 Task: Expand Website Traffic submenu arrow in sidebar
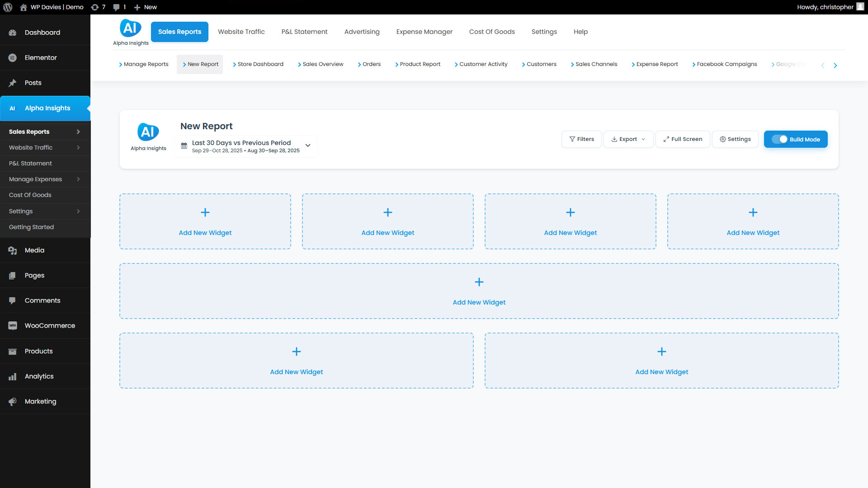[78, 148]
